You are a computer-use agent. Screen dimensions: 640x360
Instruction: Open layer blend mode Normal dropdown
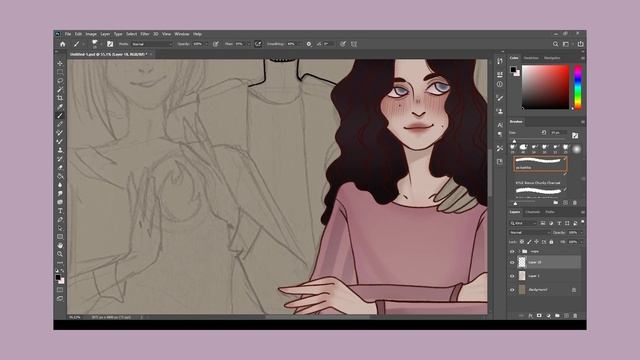[529, 233]
